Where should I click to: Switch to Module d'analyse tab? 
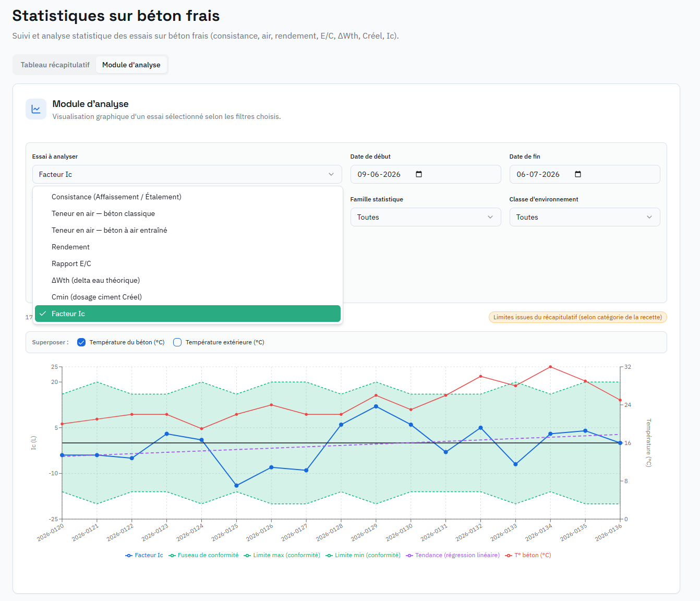point(131,65)
